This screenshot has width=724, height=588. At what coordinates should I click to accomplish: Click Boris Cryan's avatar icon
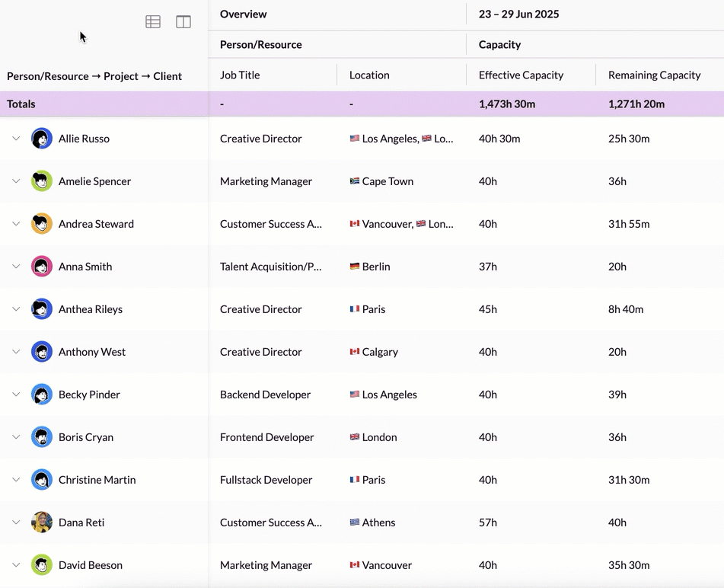tap(42, 437)
